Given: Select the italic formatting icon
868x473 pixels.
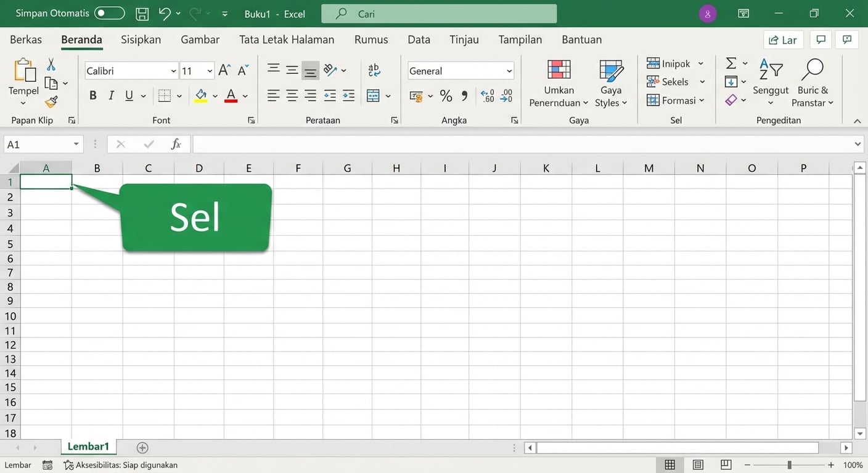Looking at the screenshot, I should pos(111,95).
